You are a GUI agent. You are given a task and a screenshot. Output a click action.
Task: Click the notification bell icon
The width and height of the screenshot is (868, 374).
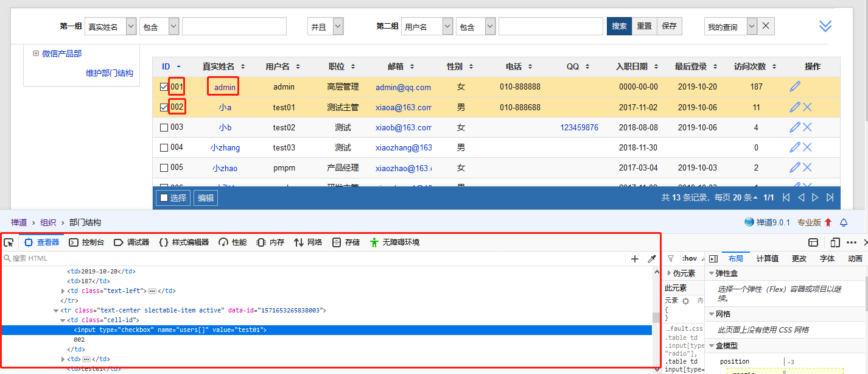pos(844,222)
